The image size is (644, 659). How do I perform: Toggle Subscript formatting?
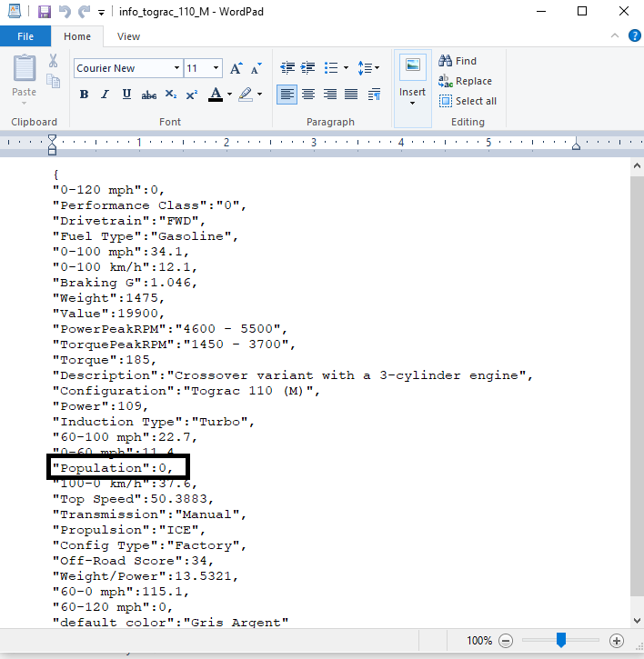coord(171,95)
